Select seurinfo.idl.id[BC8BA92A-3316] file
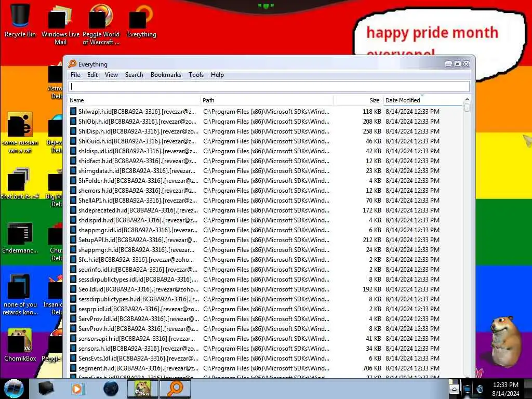 138,269
